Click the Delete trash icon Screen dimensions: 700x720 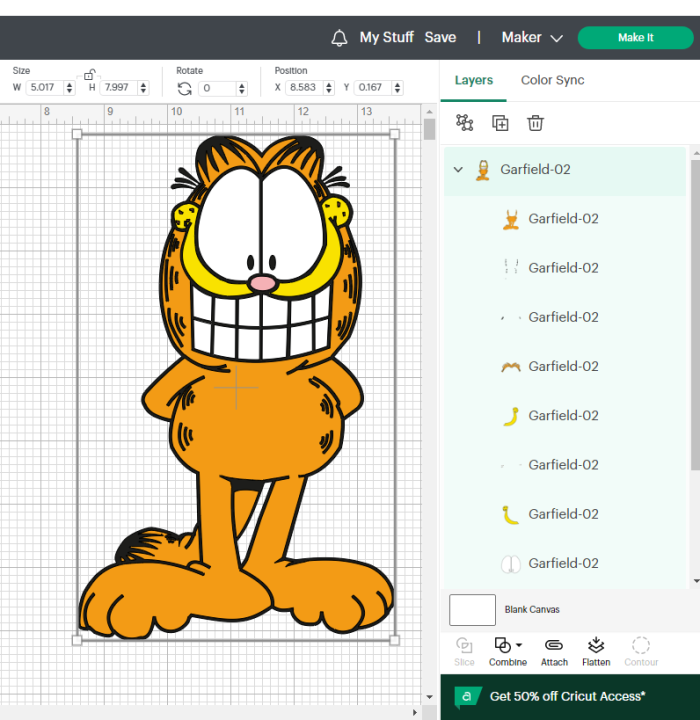pos(535,123)
